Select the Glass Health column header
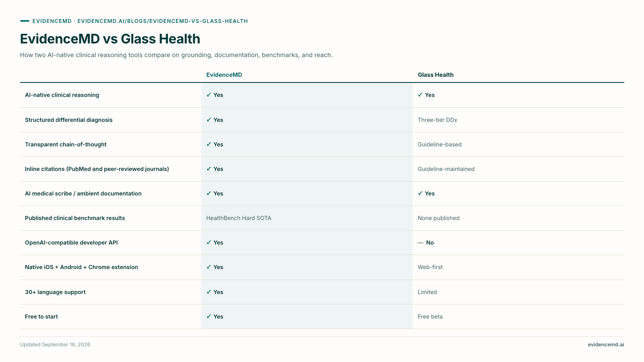The width and height of the screenshot is (644, 362). point(436,75)
